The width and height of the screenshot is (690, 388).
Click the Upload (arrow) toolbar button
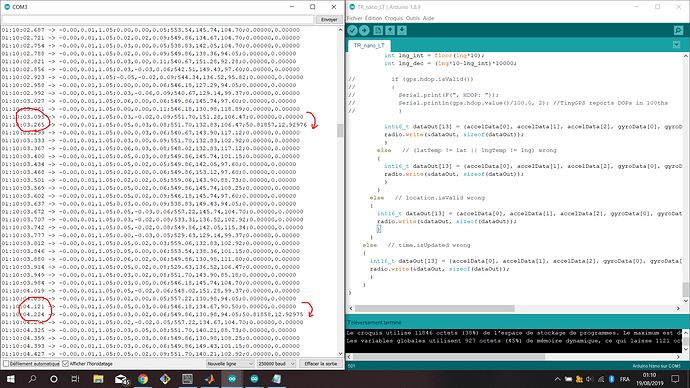(x=364, y=30)
